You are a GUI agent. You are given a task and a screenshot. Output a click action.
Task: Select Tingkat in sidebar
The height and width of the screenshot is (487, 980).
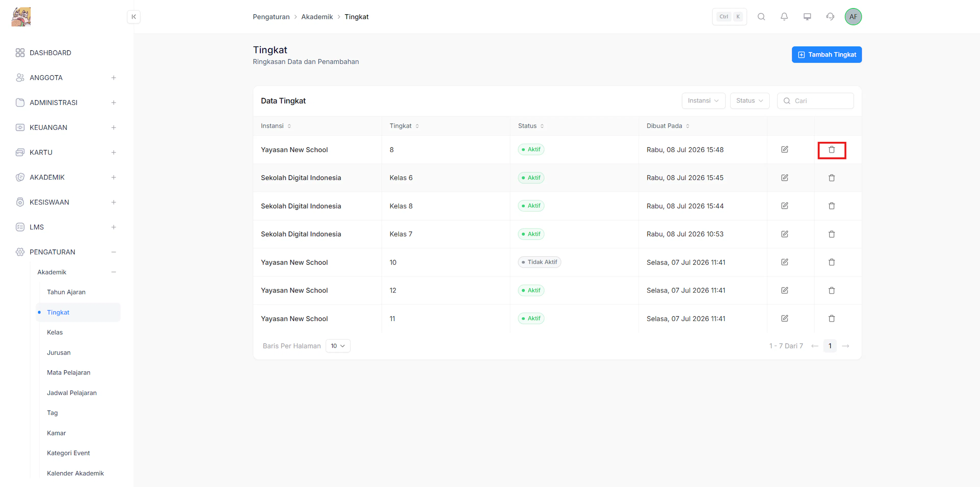coord(78,312)
